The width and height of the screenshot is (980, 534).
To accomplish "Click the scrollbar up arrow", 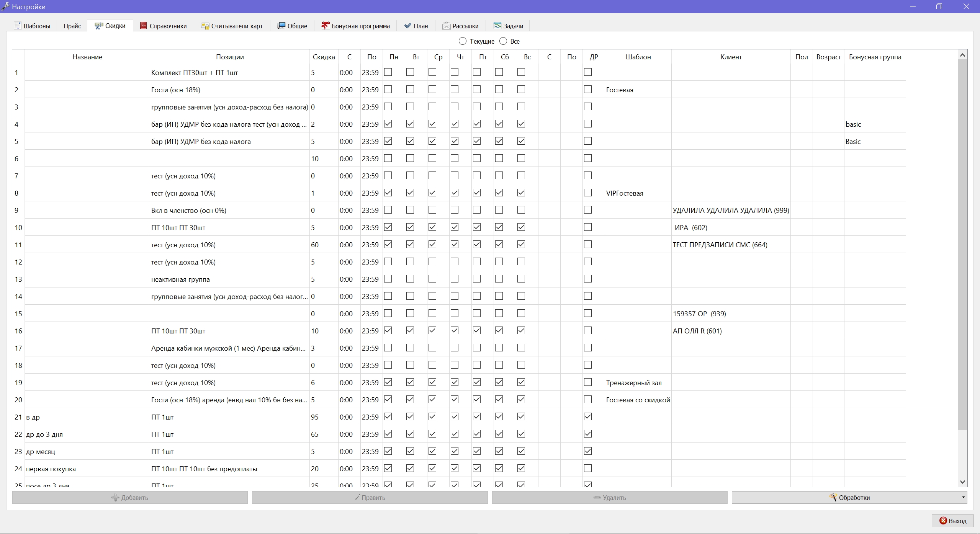I will pos(962,55).
